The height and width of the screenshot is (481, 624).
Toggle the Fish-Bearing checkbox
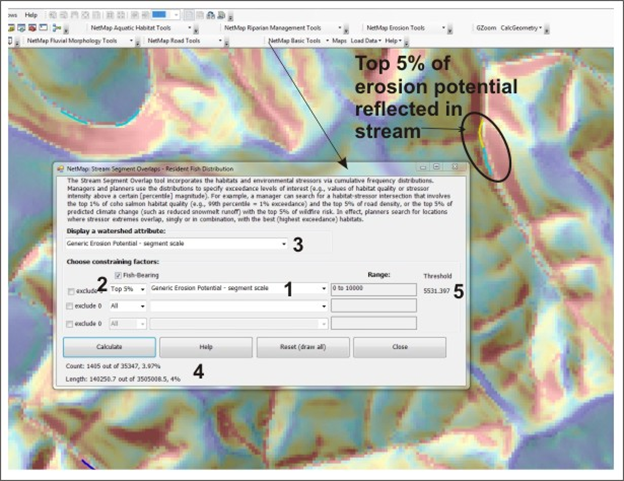[118, 274]
